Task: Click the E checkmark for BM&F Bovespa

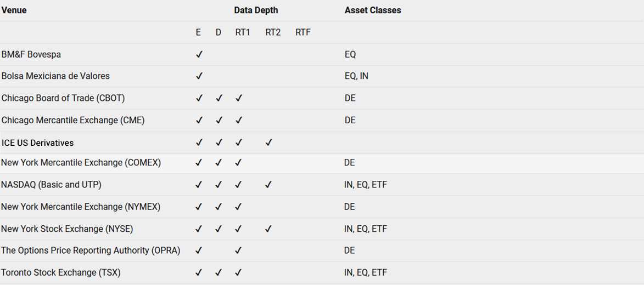Action: tap(199, 54)
